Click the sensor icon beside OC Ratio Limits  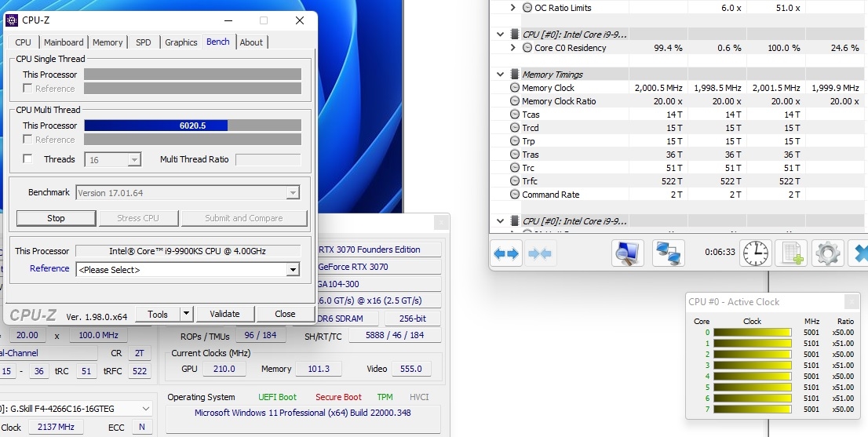click(527, 8)
